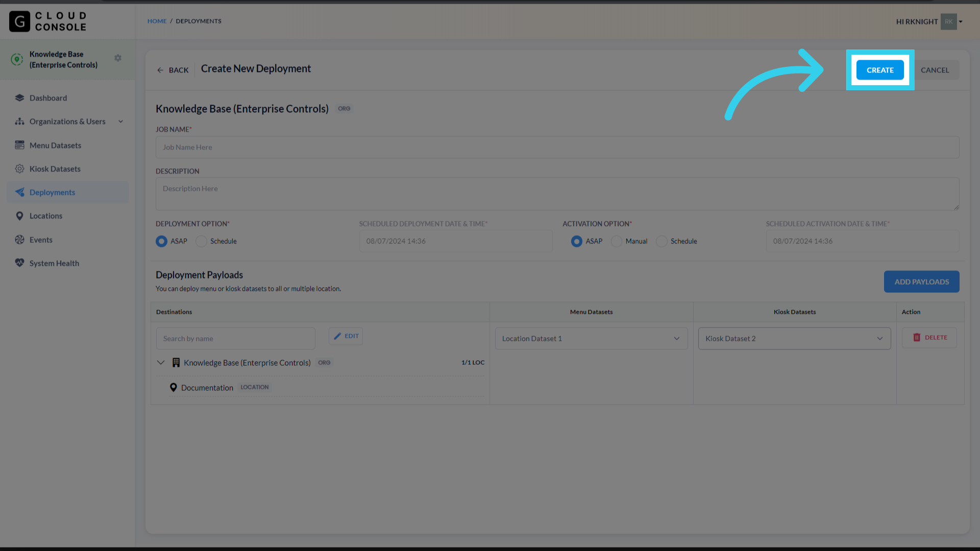Open Kiosk Datasets page
Image resolution: width=980 pixels, height=551 pixels.
pyautogui.click(x=68, y=169)
